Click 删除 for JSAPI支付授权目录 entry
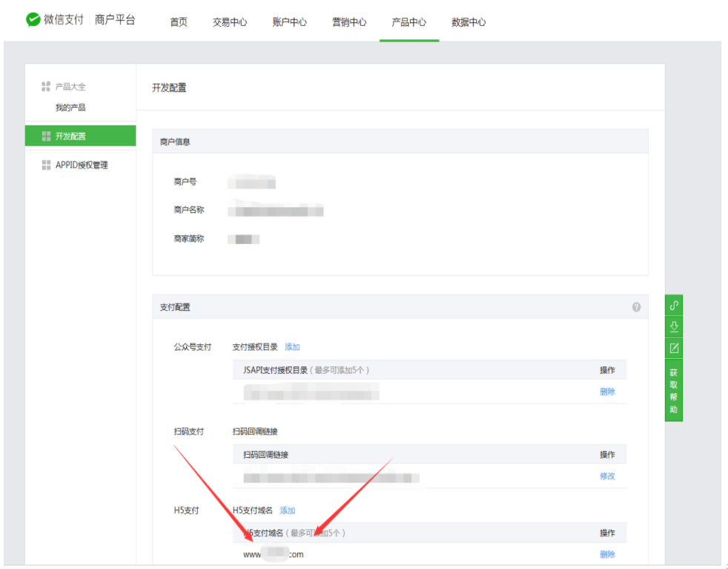Viewport: 728px width, 569px height. [607, 392]
